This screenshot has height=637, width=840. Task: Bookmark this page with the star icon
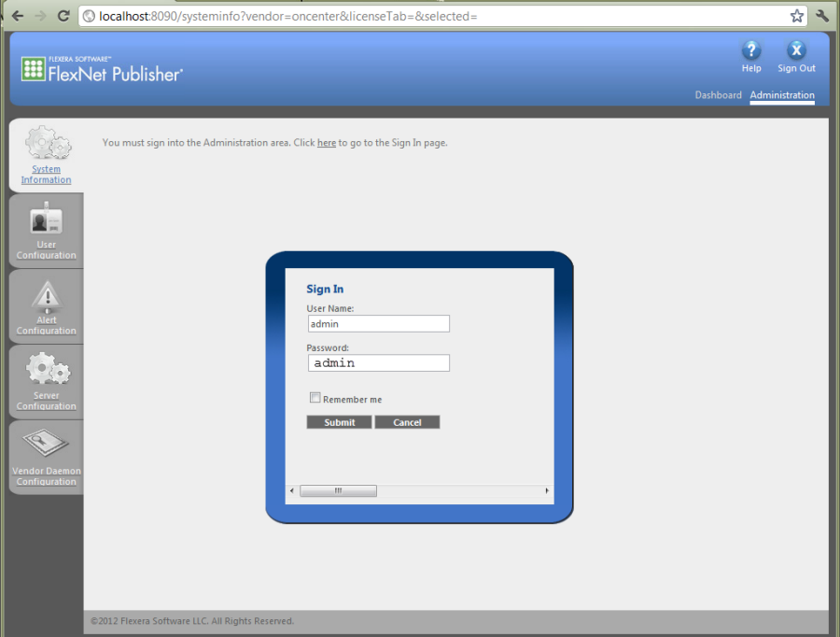(x=797, y=16)
